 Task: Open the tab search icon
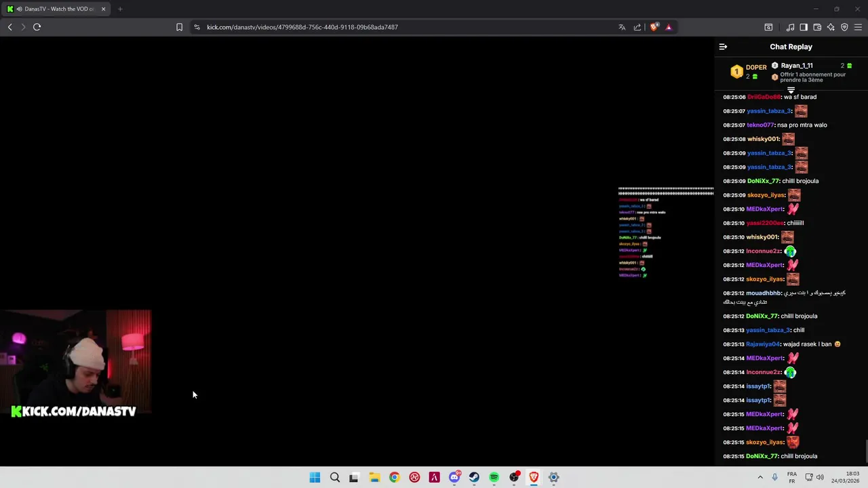tap(768, 27)
